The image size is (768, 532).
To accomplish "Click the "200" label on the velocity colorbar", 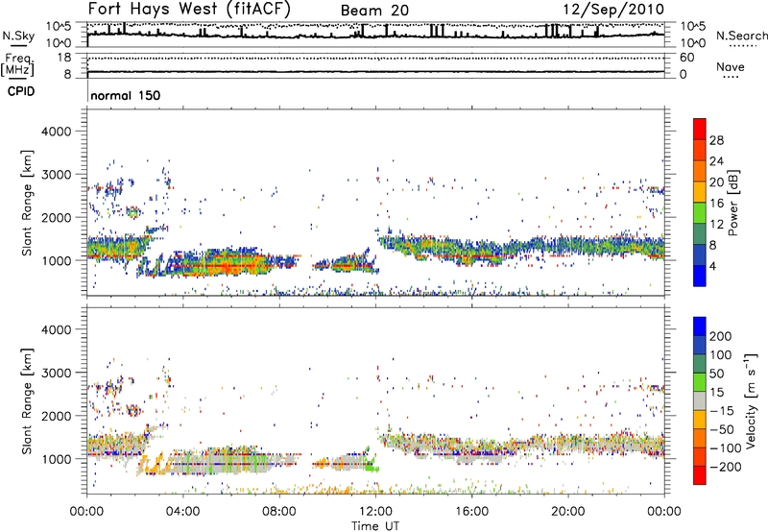I will coord(721,336).
